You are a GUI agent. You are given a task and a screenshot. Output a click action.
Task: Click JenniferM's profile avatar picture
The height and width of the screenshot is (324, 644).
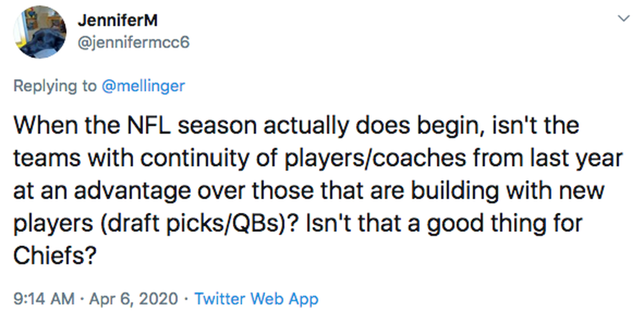pyautogui.click(x=40, y=32)
